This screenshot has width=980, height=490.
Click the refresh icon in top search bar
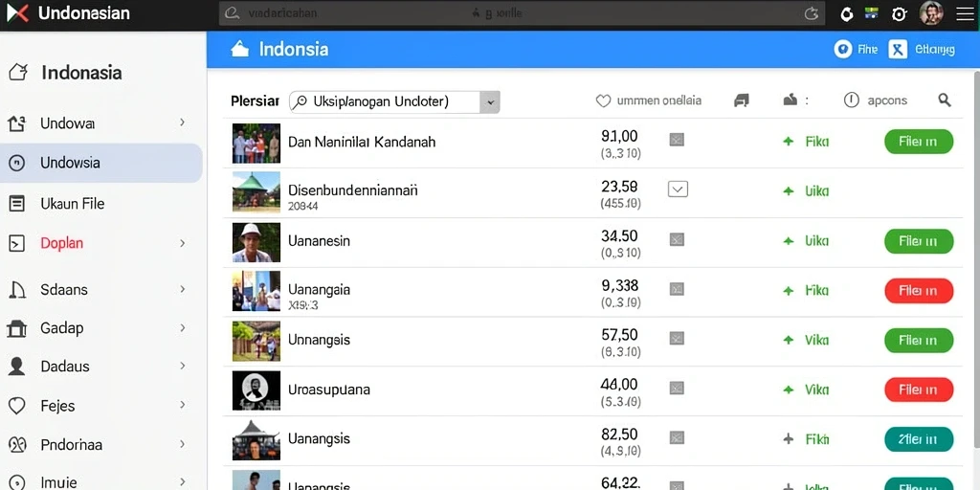click(812, 13)
